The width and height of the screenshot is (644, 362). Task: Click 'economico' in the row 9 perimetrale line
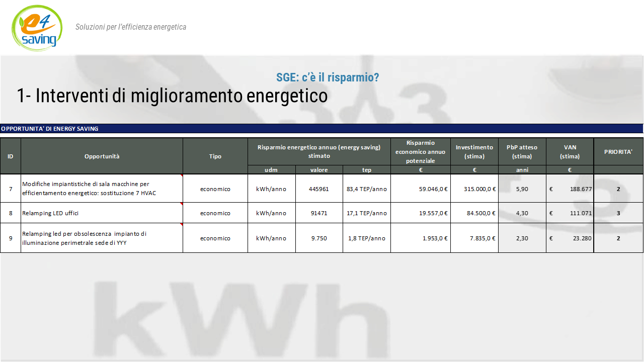(x=215, y=238)
